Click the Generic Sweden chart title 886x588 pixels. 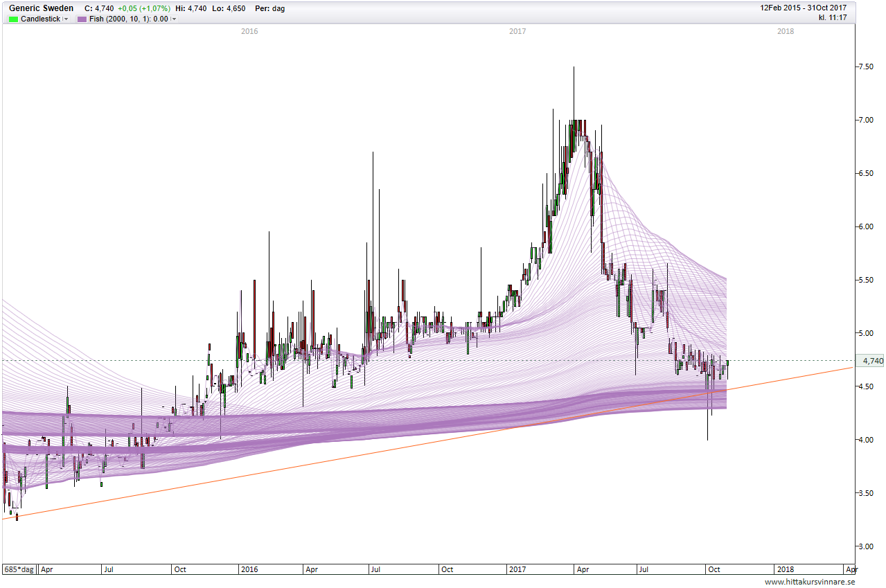point(42,8)
